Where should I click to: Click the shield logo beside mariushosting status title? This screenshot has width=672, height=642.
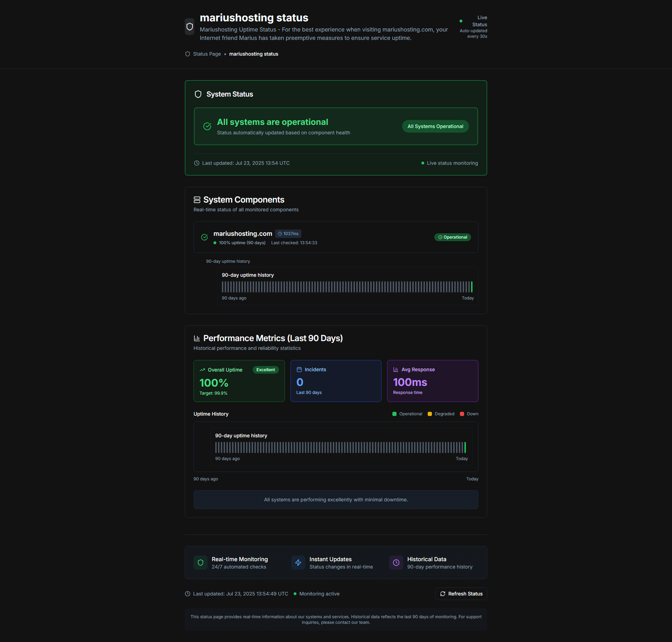190,27
